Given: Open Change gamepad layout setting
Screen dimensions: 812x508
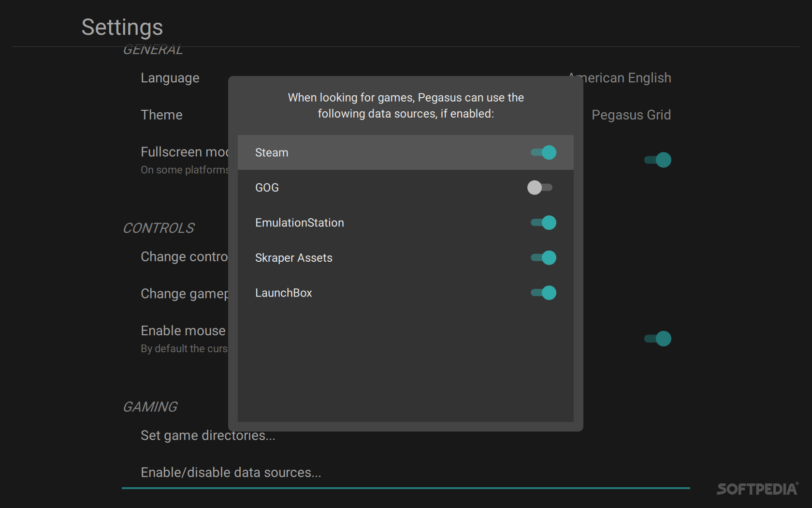Looking at the screenshot, I should [x=184, y=294].
